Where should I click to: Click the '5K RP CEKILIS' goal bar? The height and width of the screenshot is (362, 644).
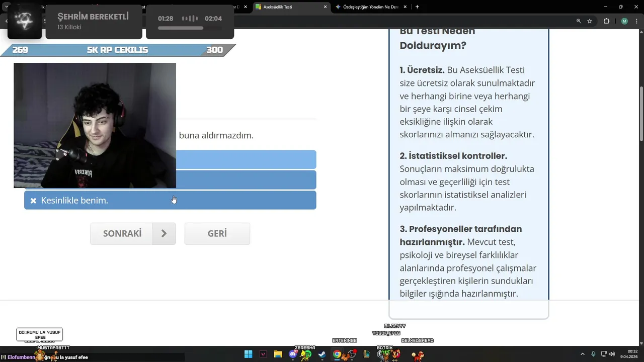[118, 50]
